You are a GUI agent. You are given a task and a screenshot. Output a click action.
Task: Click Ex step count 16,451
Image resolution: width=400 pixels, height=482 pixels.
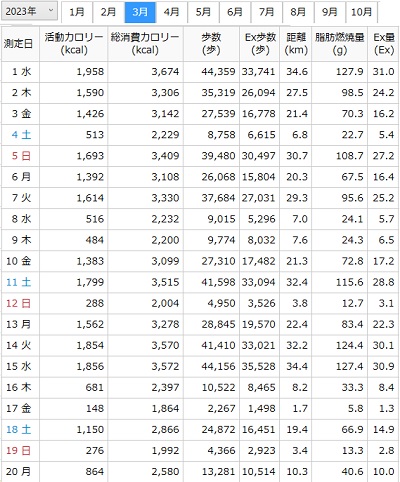[259, 429]
